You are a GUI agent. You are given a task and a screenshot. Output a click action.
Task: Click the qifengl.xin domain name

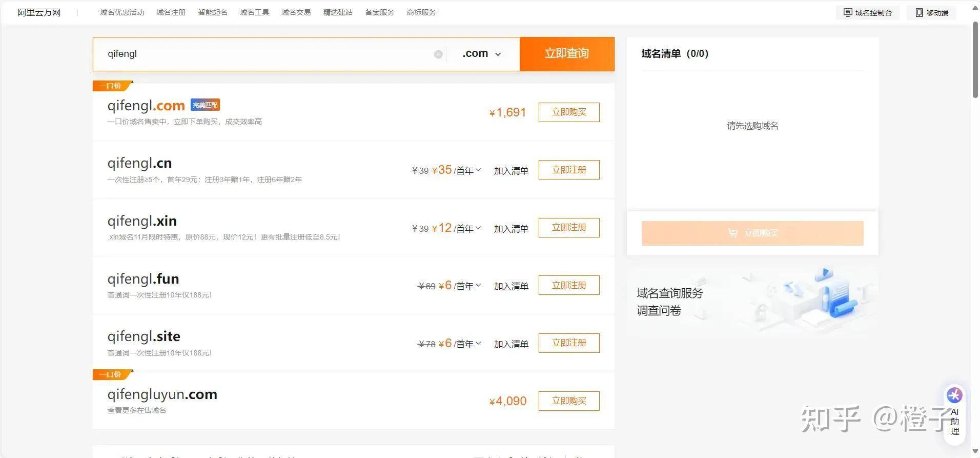click(x=142, y=221)
